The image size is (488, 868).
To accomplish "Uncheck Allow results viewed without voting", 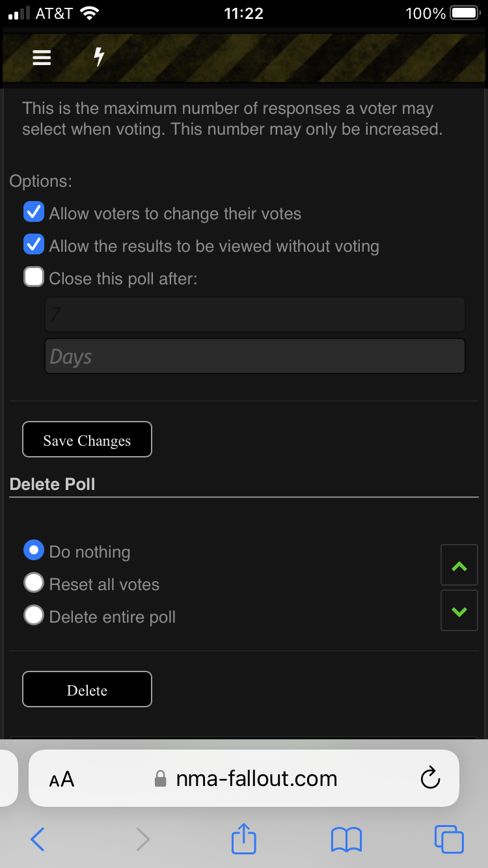I will pyautogui.click(x=34, y=245).
